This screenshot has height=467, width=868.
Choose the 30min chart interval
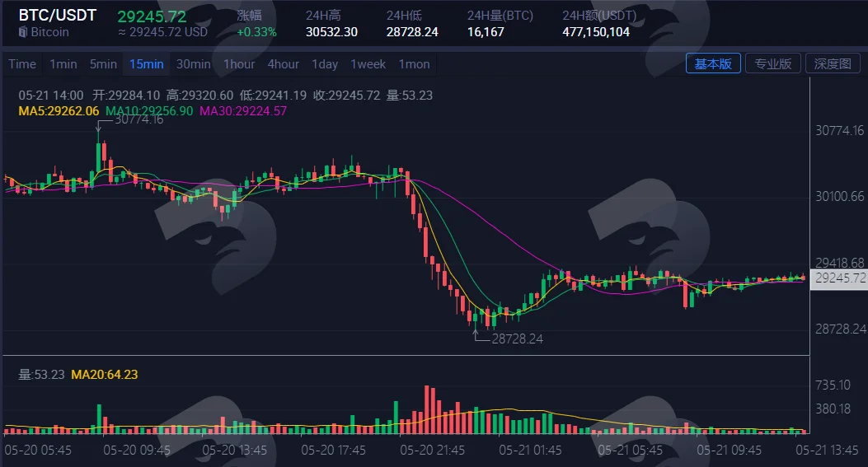tap(193, 64)
